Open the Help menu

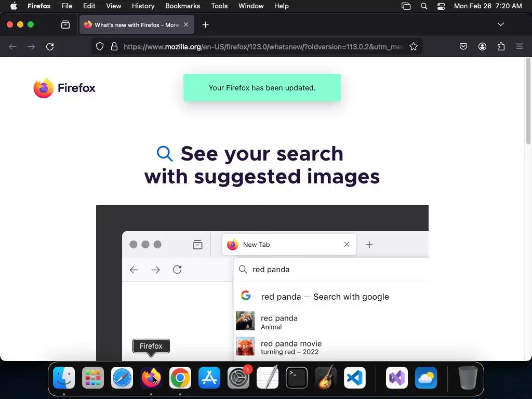click(x=281, y=6)
